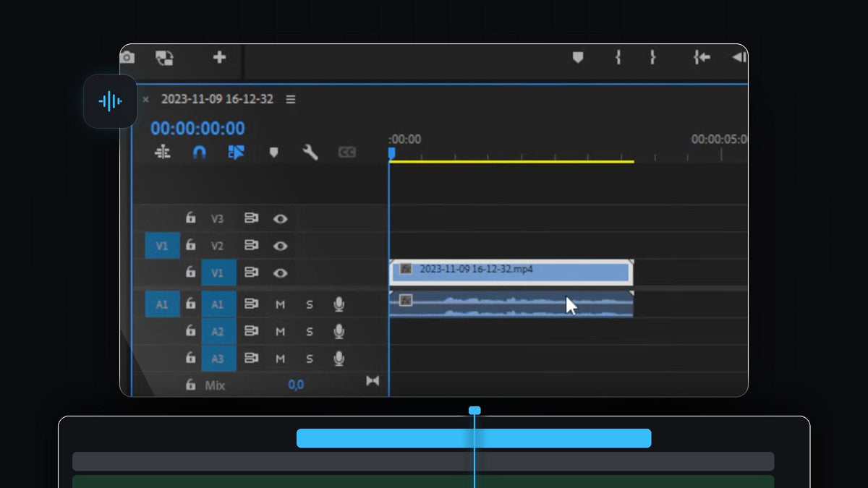
Task: Toggle the Snap magnet icon
Action: tap(200, 152)
